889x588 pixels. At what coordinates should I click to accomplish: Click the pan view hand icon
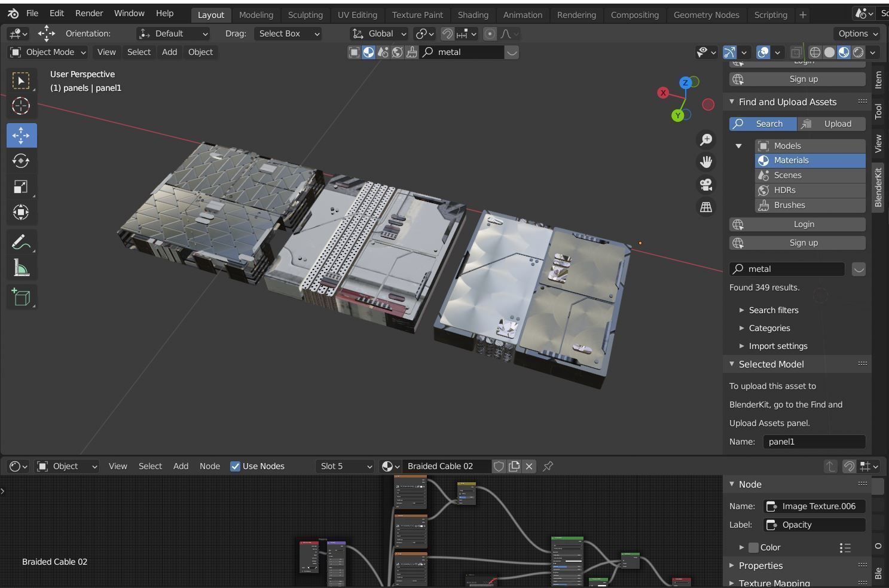pos(706,162)
